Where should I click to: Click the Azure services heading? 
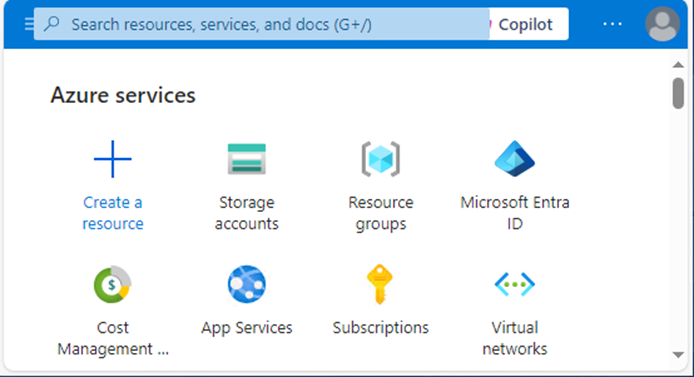[x=123, y=95]
